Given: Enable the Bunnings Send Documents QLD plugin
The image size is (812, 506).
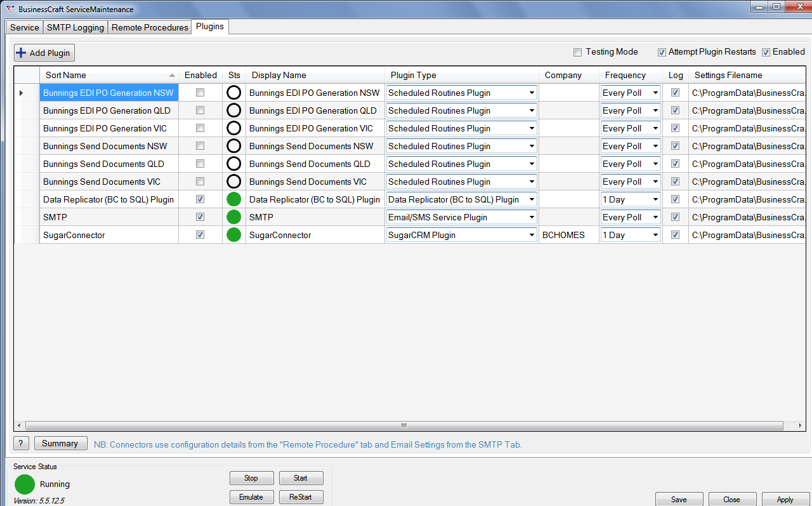Looking at the screenshot, I should 200,164.
